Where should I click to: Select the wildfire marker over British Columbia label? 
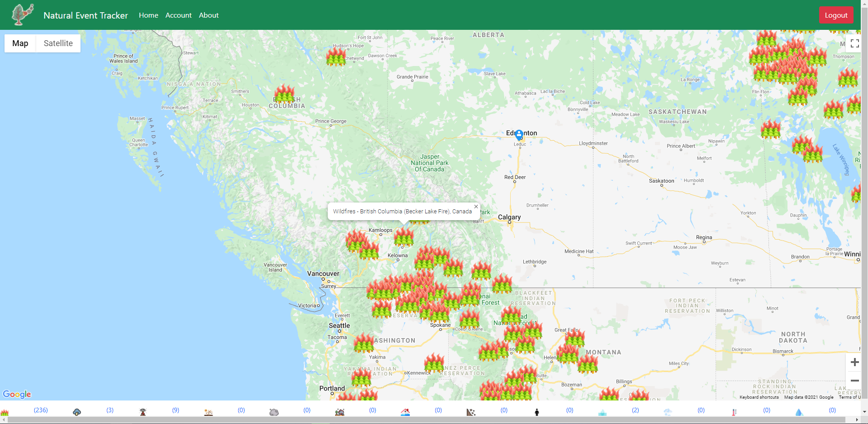[x=285, y=94]
